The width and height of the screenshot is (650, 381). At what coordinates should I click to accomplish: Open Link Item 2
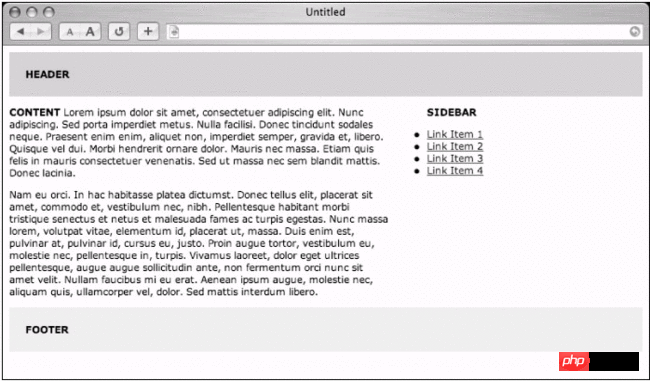455,146
